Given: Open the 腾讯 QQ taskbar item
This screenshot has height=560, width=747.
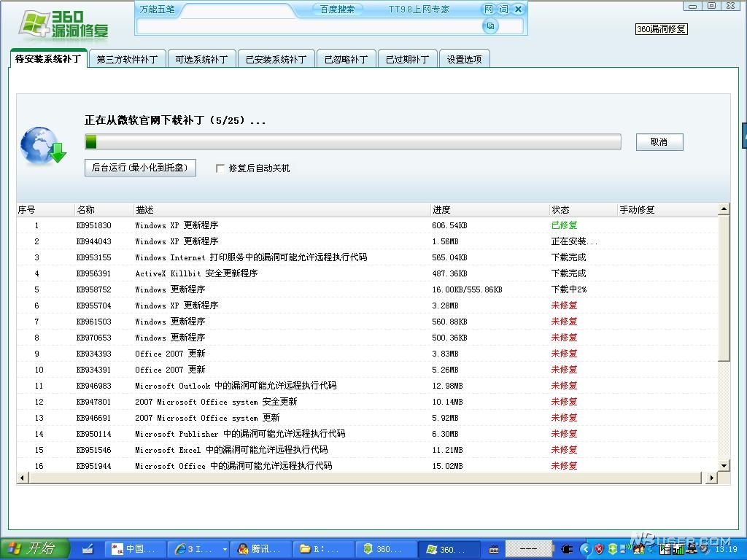Looking at the screenshot, I should point(260,549).
